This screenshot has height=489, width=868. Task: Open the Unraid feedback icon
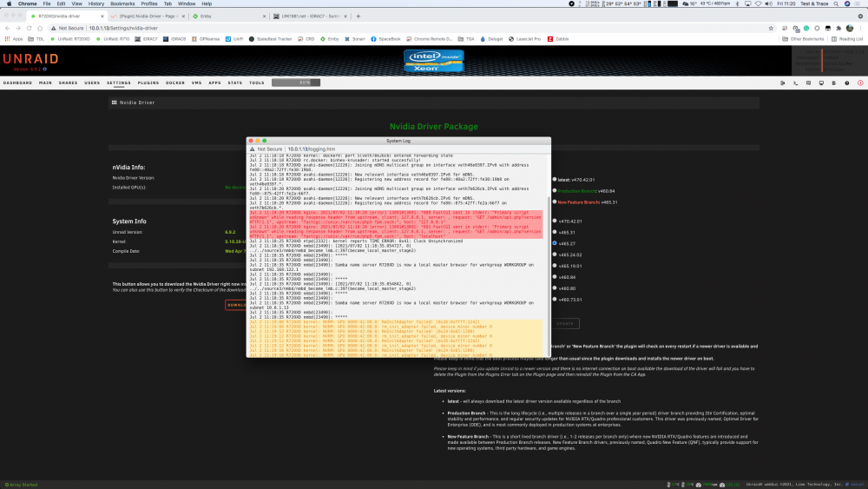808,83
